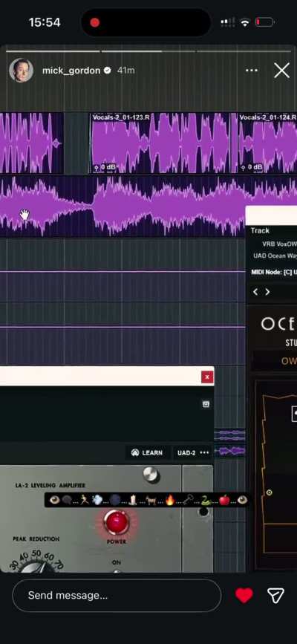This screenshot has width=297, height=644.
Task: Like the story with the heart
Action: point(244,595)
